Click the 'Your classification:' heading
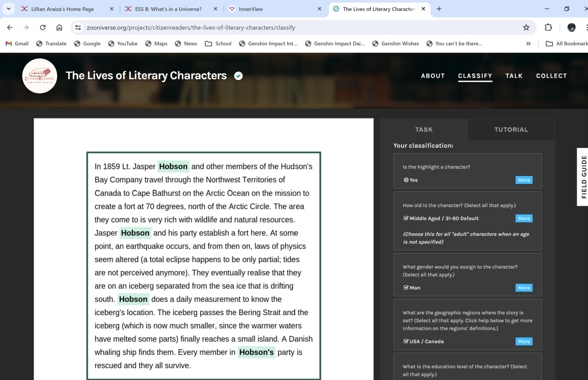The width and height of the screenshot is (588, 380). pyautogui.click(x=423, y=146)
